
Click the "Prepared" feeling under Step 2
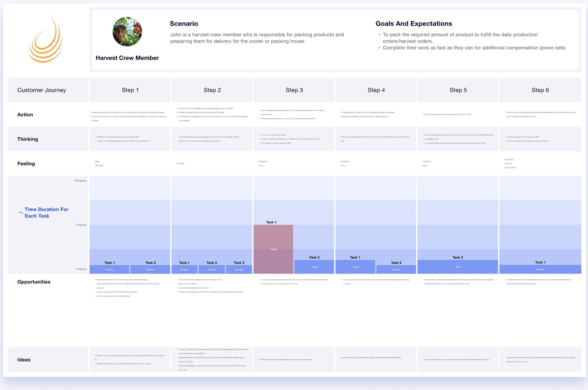pos(180,164)
